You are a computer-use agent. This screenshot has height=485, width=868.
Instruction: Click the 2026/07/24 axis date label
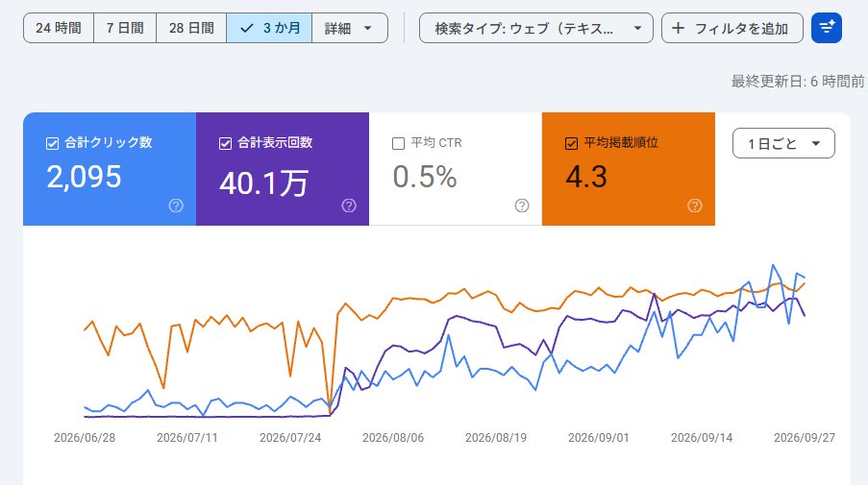(290, 437)
